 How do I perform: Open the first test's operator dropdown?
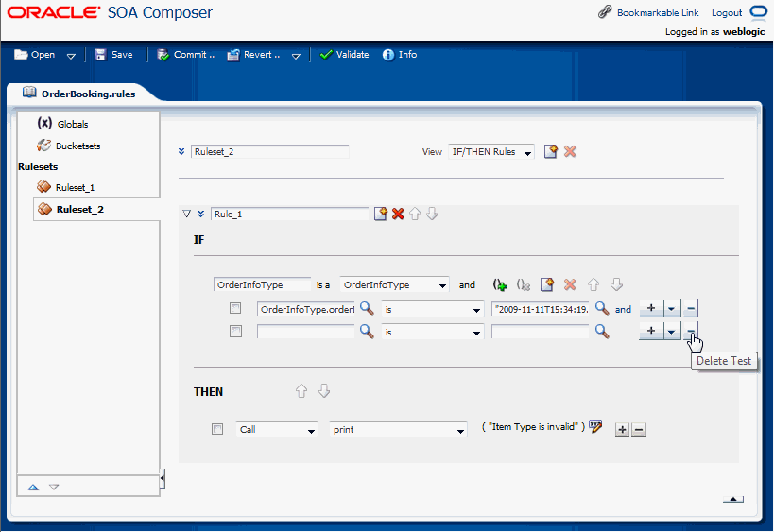pyautogui.click(x=433, y=309)
